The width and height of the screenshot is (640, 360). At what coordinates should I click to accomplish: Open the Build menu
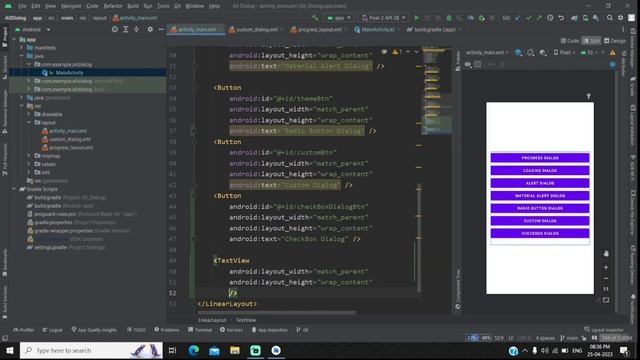[x=133, y=6]
